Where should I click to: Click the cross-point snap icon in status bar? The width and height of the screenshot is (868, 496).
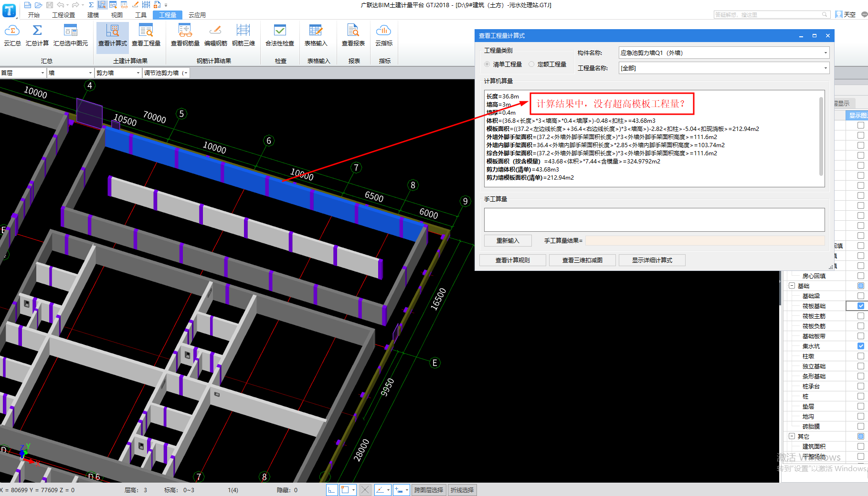[365, 490]
